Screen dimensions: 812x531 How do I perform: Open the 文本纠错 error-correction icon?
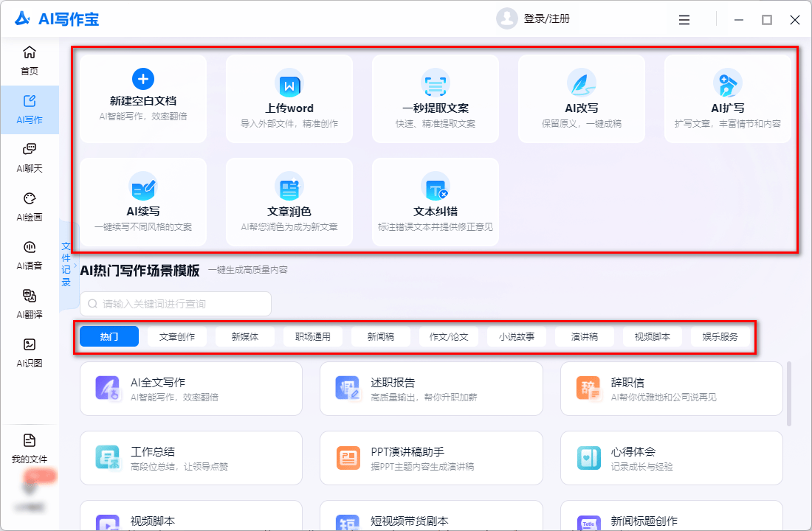[x=435, y=187]
